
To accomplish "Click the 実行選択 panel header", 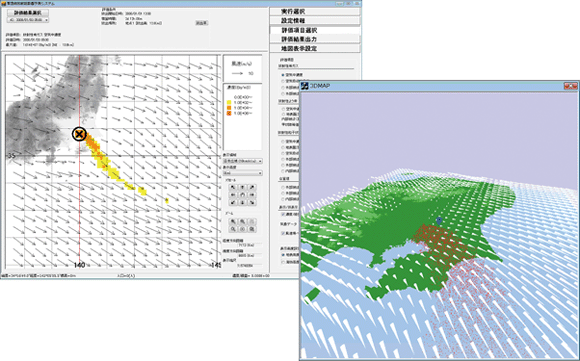I will pyautogui.click(x=315, y=12).
